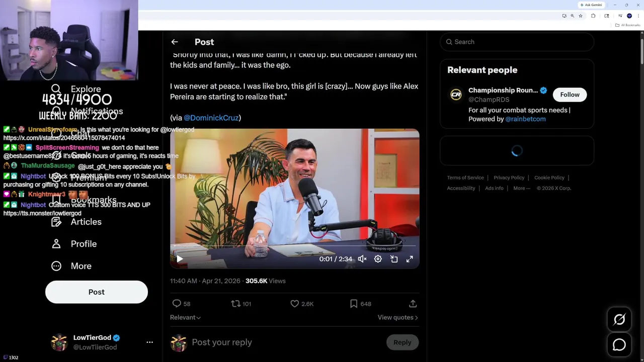Open replies via comment icon showing 58
The width and height of the screenshot is (644, 362).
click(181, 304)
